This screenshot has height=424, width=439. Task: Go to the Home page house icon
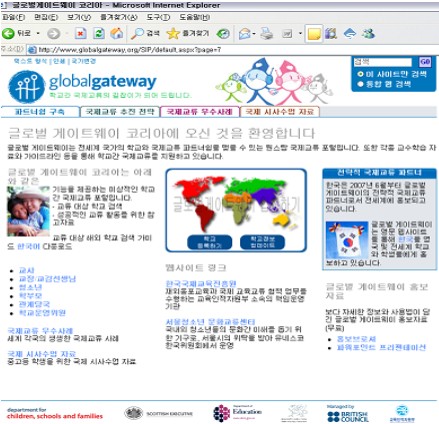117,33
